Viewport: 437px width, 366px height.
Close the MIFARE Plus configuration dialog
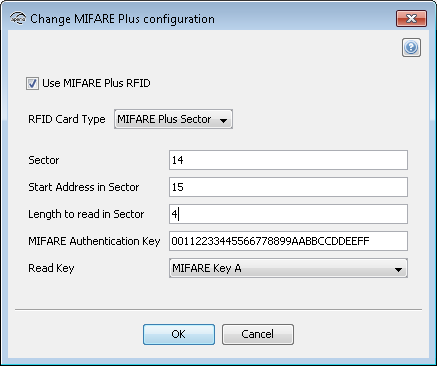(x=411, y=18)
